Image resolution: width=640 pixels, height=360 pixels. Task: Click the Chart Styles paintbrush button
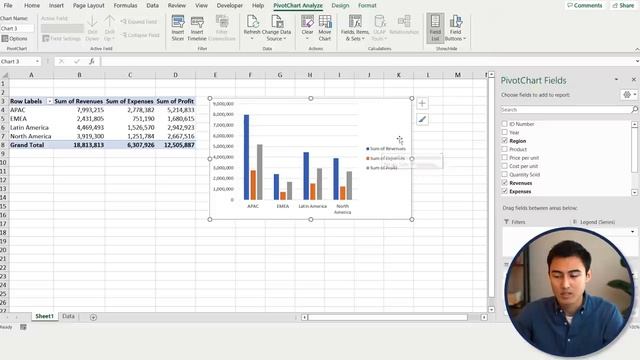[422, 120]
